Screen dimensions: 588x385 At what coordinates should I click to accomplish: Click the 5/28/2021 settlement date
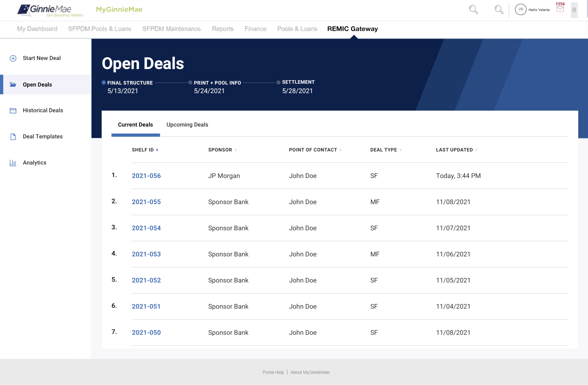[x=298, y=91]
